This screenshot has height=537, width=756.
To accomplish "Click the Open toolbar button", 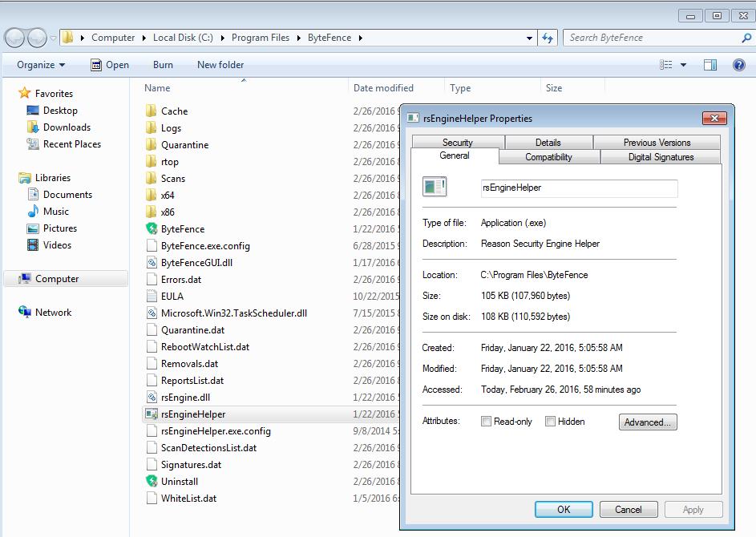I will tap(110, 65).
